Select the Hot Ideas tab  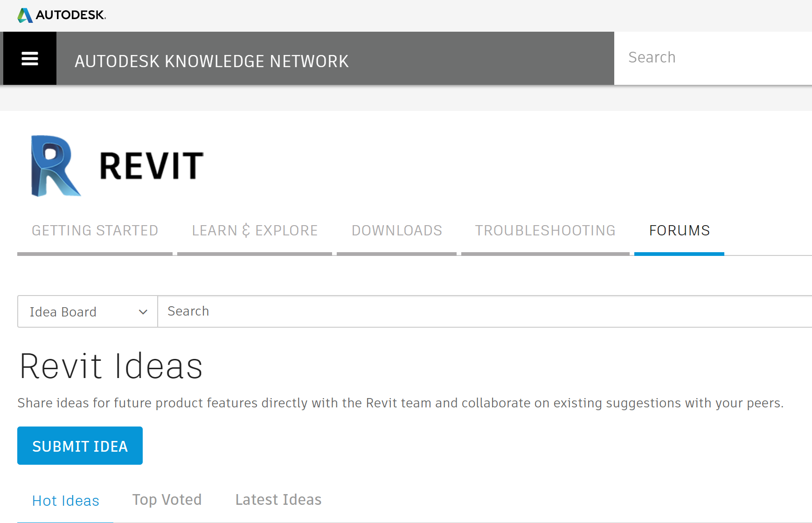point(66,501)
